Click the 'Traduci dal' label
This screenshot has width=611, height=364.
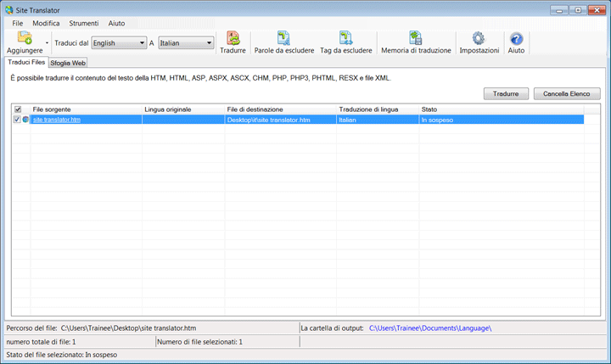pyautogui.click(x=71, y=43)
